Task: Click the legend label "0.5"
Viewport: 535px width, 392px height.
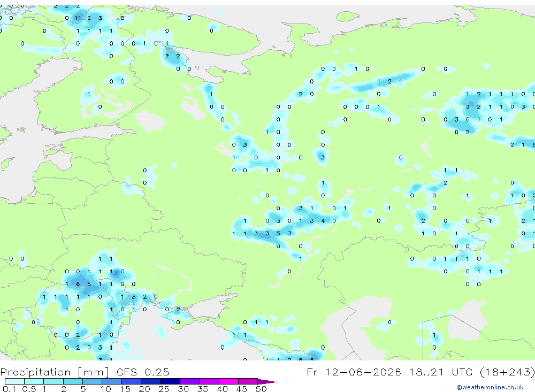Action: click(x=29, y=389)
